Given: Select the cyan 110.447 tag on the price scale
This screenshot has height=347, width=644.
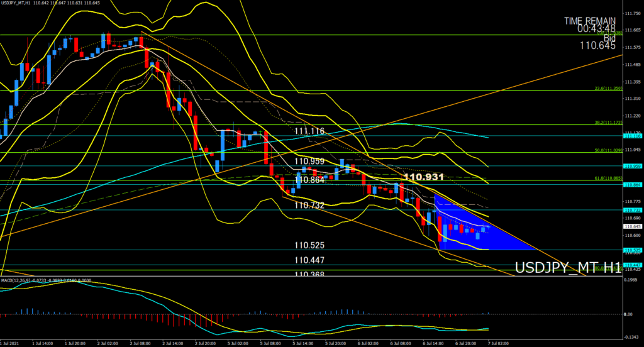Looking at the screenshot, I should [x=633, y=265].
